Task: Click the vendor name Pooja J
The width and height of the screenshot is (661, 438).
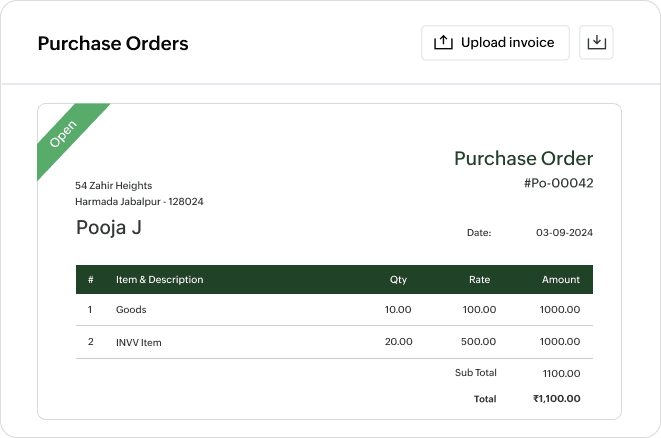Action: click(109, 227)
